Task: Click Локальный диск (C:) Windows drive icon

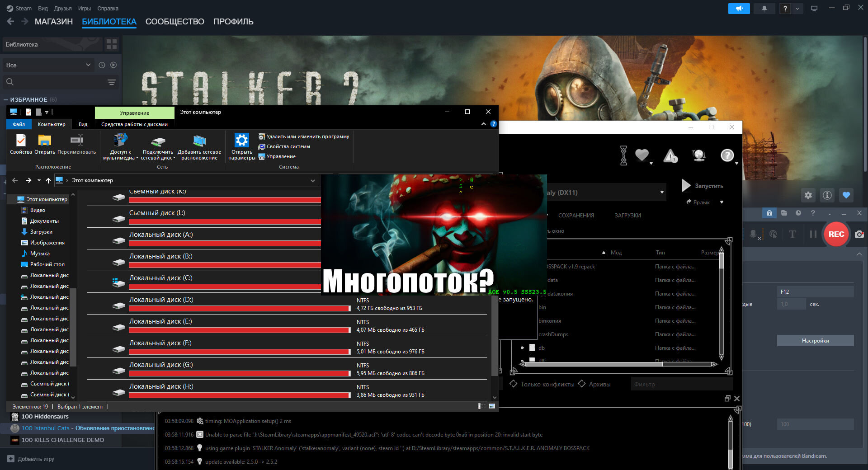Action: pyautogui.click(x=118, y=283)
